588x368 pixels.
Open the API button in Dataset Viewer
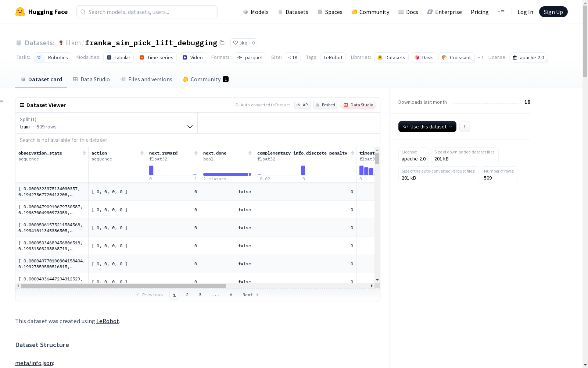302,105
